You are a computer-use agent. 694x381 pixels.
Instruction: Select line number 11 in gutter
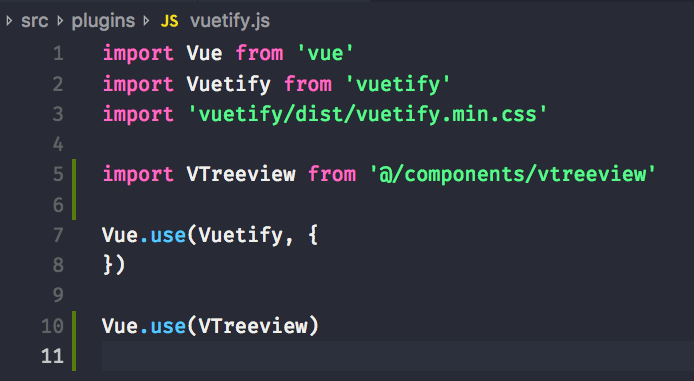click(x=53, y=356)
